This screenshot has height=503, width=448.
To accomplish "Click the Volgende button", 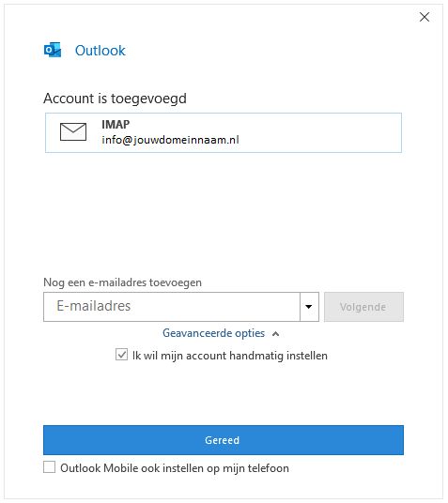I will (363, 307).
